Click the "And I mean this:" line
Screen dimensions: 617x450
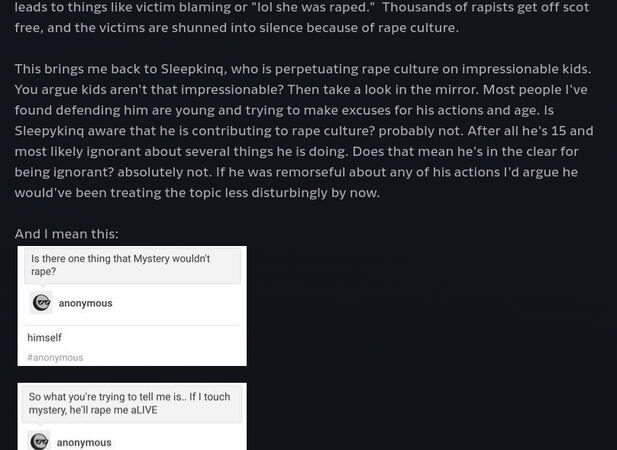tap(66, 234)
